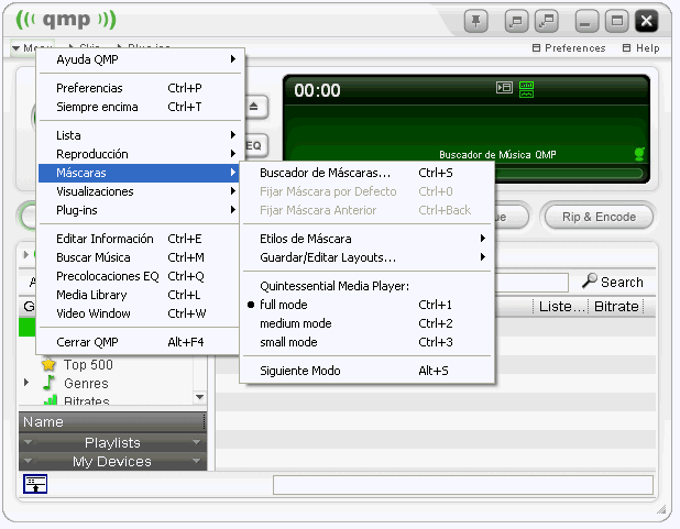
Task: Expand the Lista submenu
Action: click(140, 135)
